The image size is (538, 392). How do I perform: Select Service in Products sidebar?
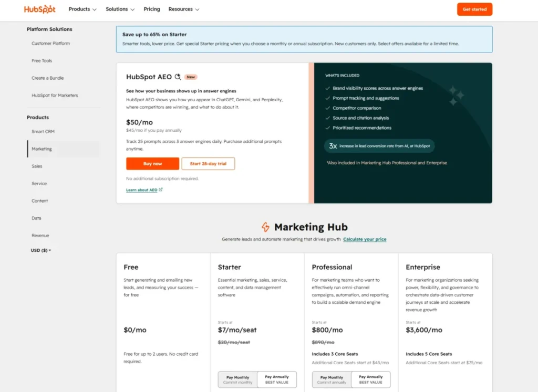click(x=39, y=184)
